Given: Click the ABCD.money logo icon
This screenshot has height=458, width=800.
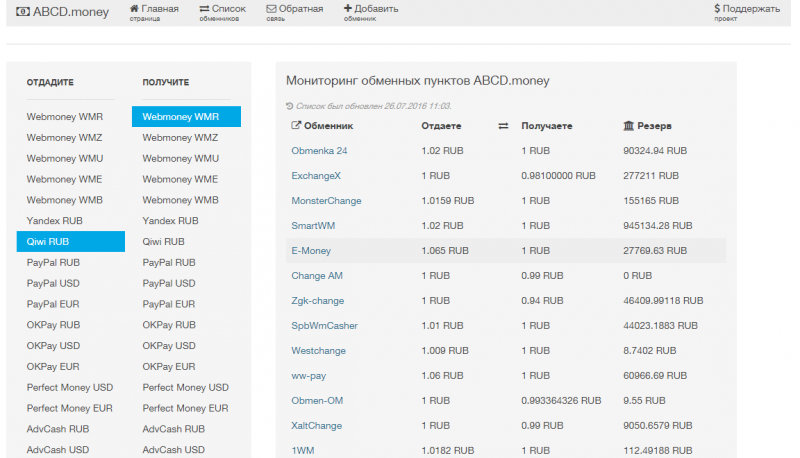Looking at the screenshot, I should (22, 11).
